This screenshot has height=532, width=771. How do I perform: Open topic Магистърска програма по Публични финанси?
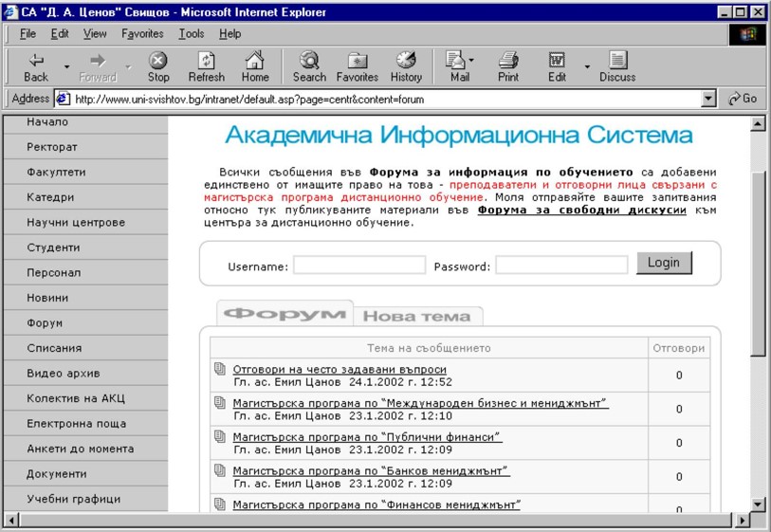[x=367, y=437]
